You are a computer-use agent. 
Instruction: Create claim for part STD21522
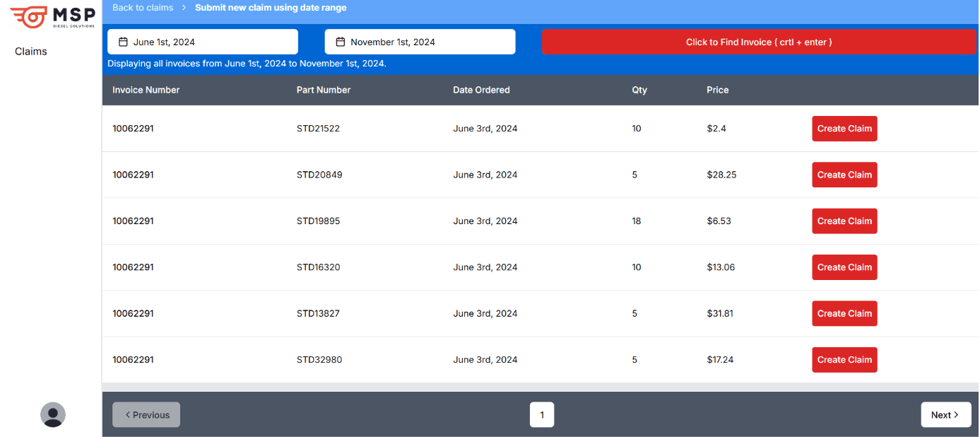(844, 129)
